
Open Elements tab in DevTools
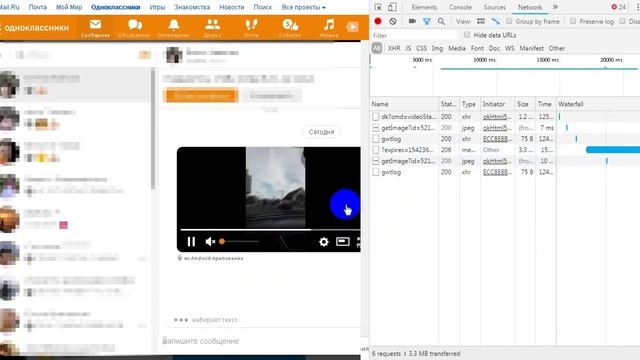424,7
